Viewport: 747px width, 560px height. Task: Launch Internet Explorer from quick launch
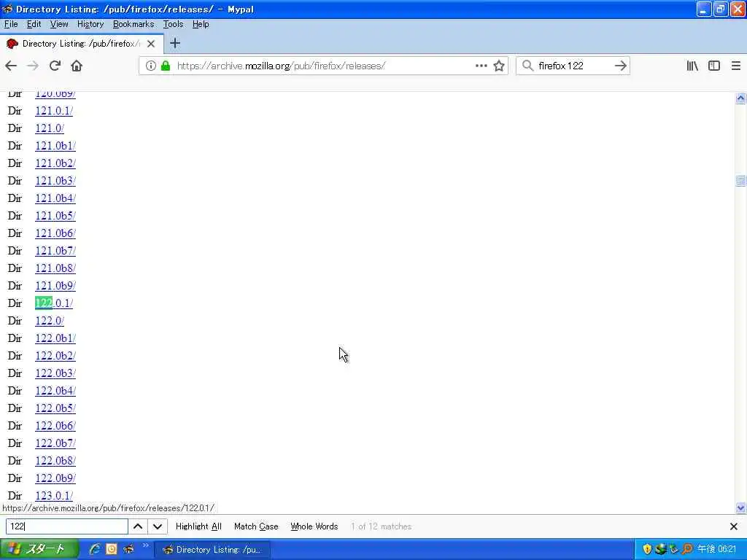(95, 549)
